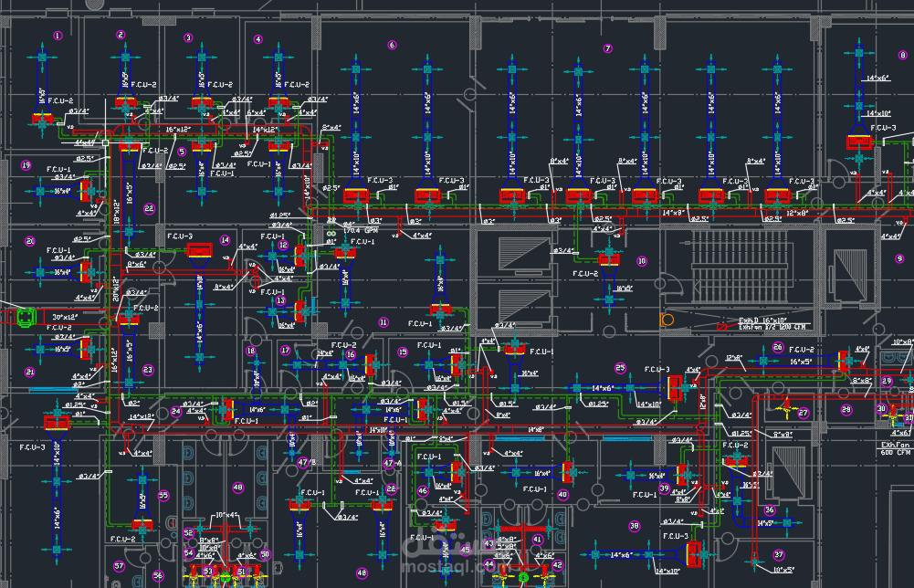Select room number tag 21
The height and width of the screenshot is (588, 914).
30,372
